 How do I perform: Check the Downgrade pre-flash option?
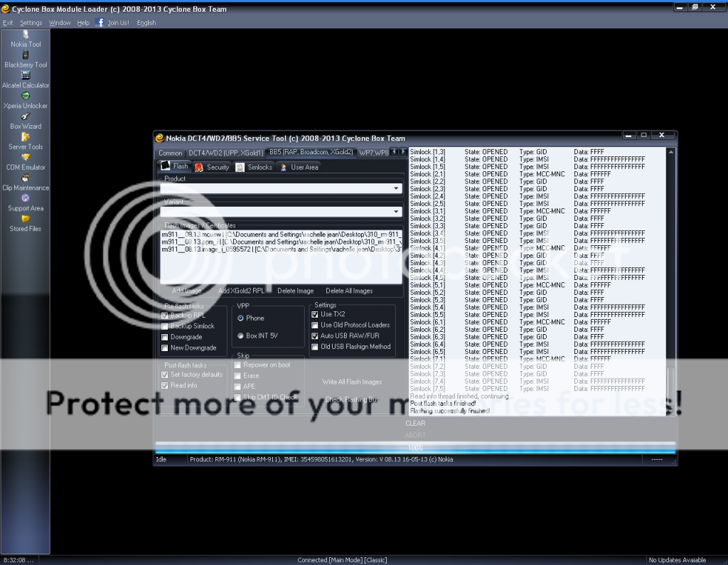(165, 337)
